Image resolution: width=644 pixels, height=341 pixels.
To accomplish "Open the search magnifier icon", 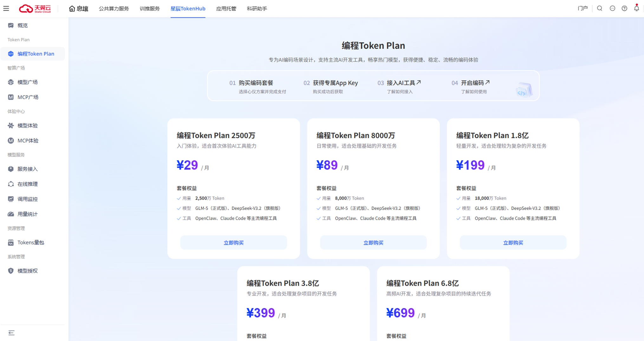I will tap(600, 9).
